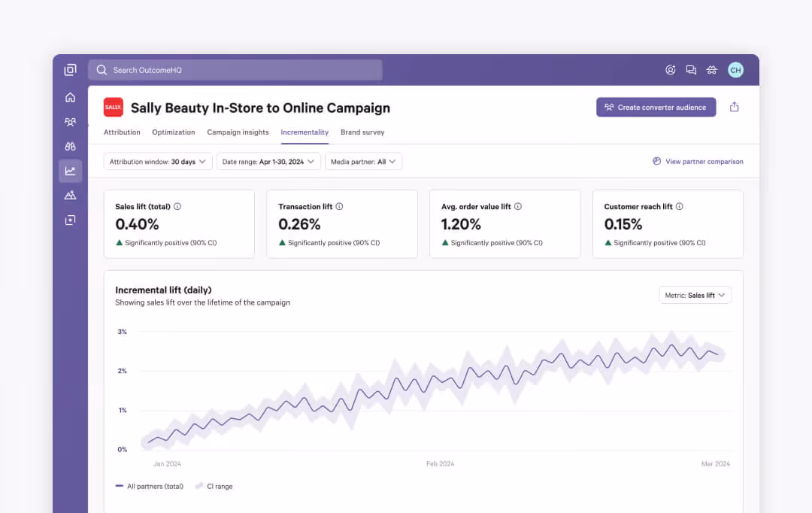Select the audiences icon in the sidebar

pos(70,121)
